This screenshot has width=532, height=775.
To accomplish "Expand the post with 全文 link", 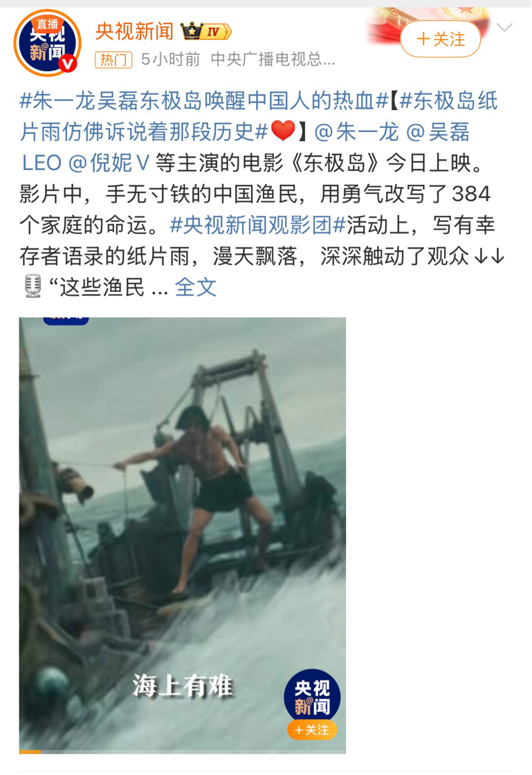I will pos(196,286).
